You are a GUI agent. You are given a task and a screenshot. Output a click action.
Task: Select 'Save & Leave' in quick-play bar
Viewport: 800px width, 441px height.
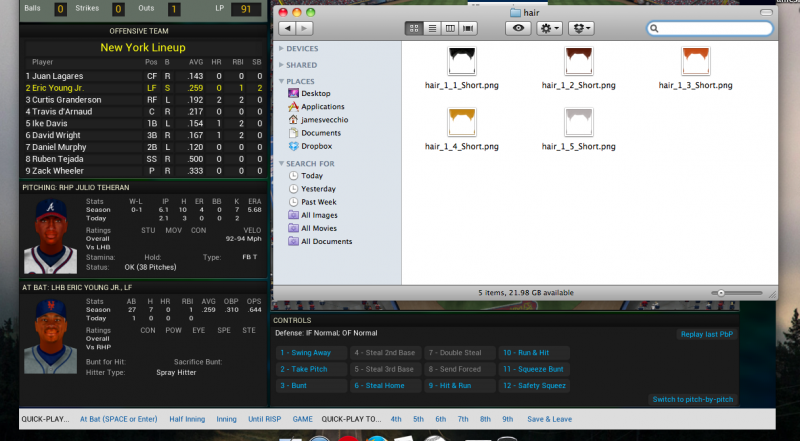(550, 419)
